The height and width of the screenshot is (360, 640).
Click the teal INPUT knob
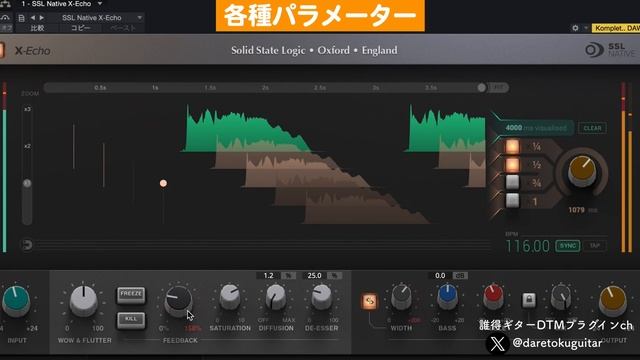click(x=16, y=302)
